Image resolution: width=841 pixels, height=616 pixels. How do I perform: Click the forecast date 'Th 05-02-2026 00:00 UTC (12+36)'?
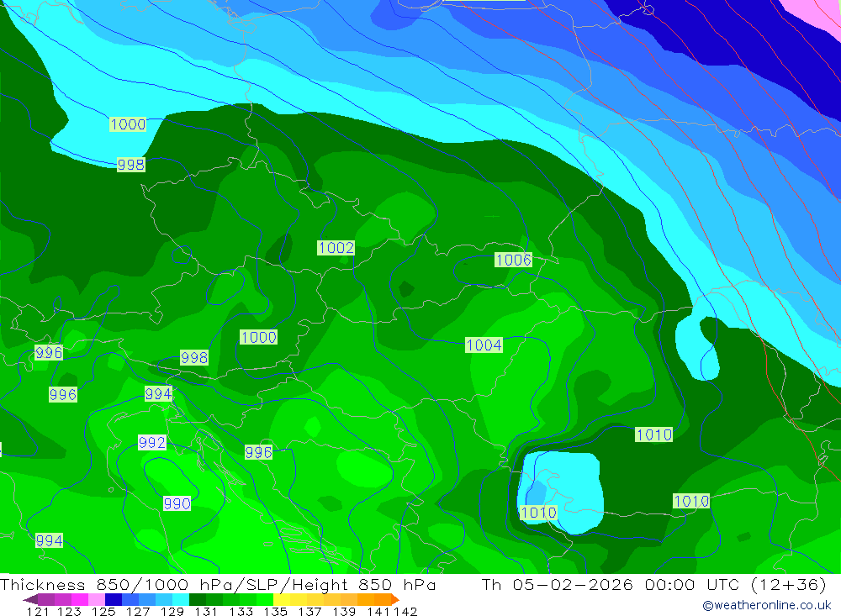(653, 584)
